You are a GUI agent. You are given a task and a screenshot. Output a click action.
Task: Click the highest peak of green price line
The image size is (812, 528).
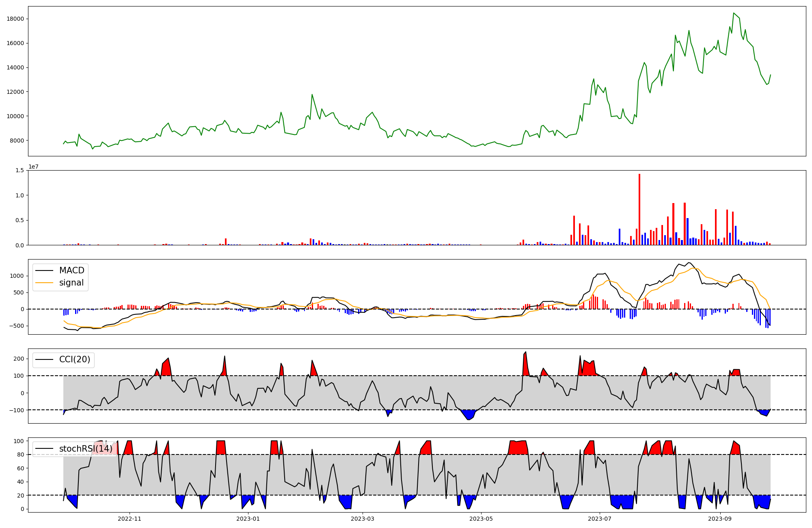pos(733,13)
